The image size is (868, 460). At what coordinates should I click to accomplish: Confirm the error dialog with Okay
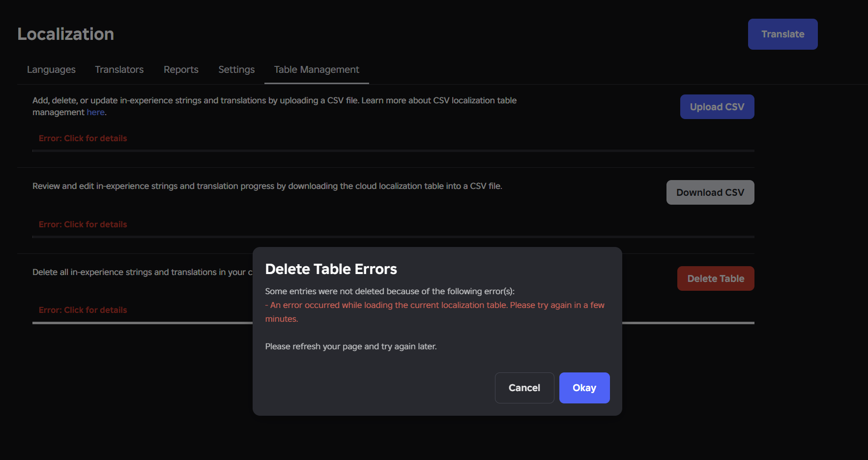click(x=584, y=388)
